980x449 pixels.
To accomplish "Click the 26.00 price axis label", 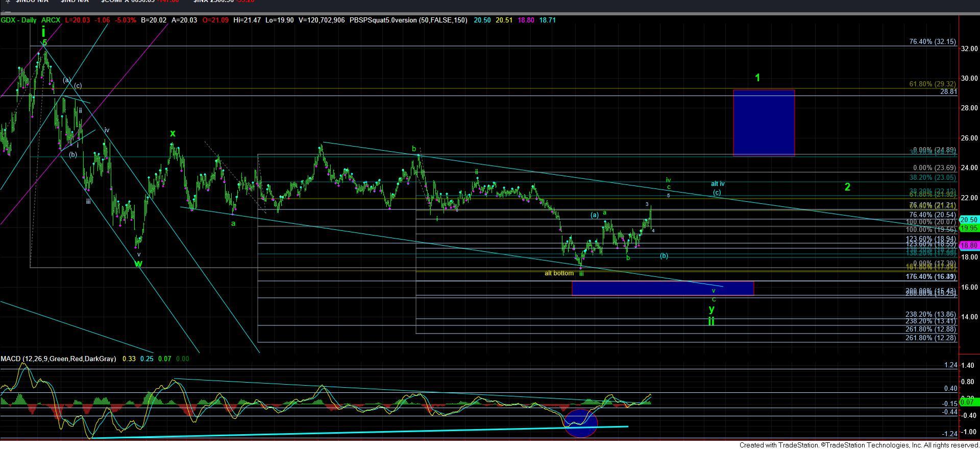I will (x=969, y=138).
